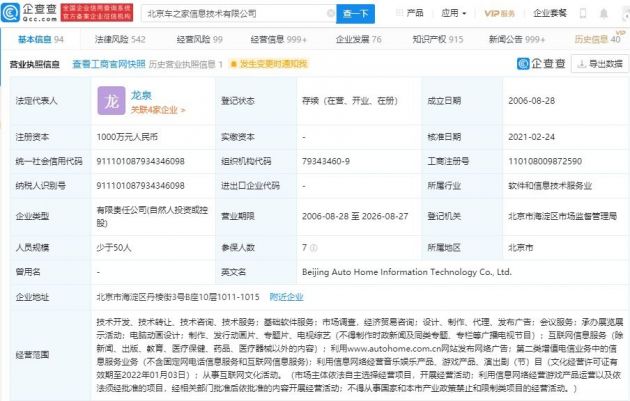The image size is (630, 401).
Task: Switch to 基本信息 tab
Action: (41, 39)
